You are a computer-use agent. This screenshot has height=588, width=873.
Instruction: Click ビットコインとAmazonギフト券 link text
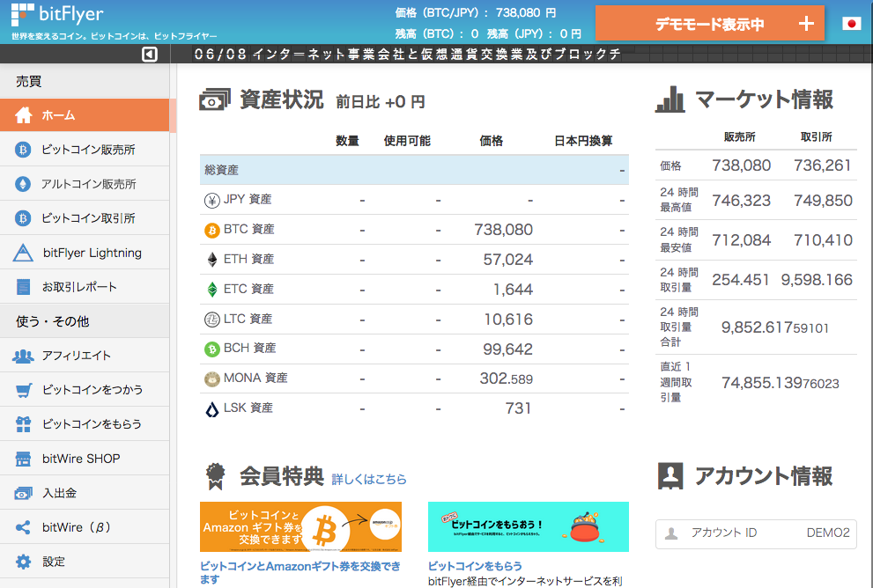point(300,572)
